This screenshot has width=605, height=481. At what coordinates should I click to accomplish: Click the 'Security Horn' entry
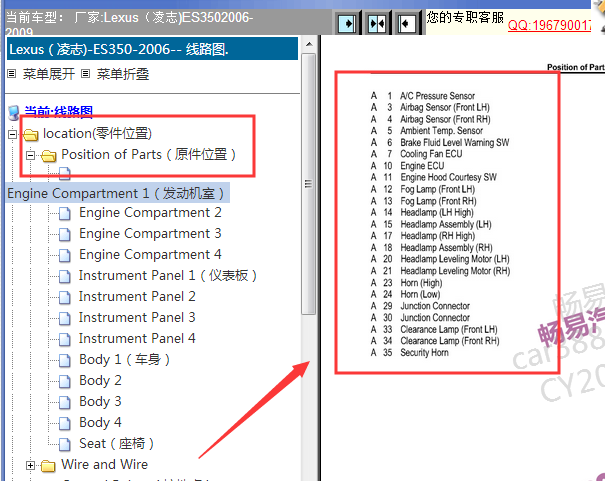click(424, 353)
